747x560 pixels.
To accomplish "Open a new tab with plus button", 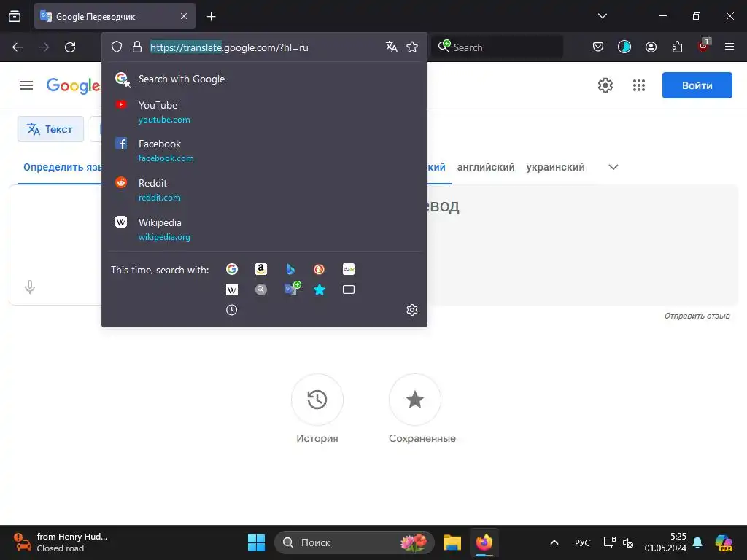I will pyautogui.click(x=211, y=17).
